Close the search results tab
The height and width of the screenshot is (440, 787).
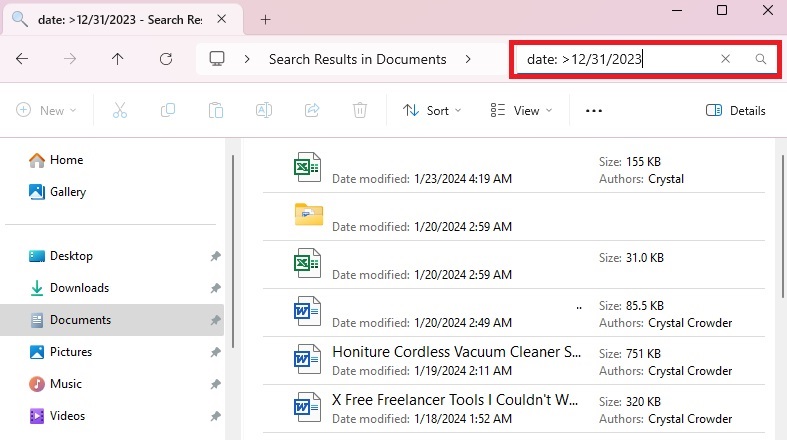point(221,19)
